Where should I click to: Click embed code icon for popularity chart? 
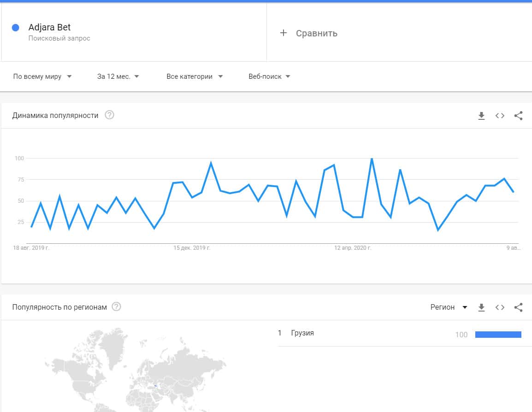pos(500,116)
